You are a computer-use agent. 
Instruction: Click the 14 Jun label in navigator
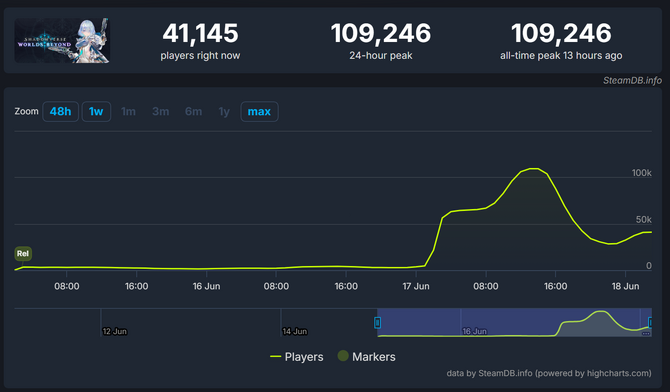pyautogui.click(x=294, y=331)
